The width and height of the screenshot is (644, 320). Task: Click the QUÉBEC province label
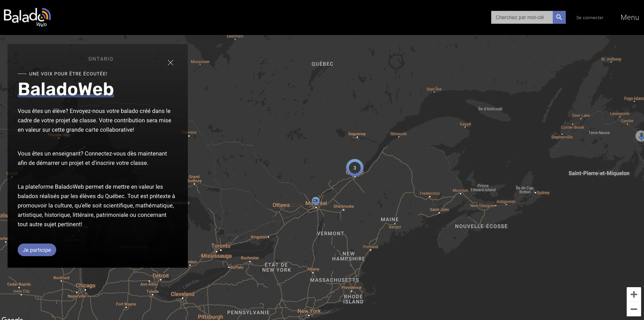(322, 64)
